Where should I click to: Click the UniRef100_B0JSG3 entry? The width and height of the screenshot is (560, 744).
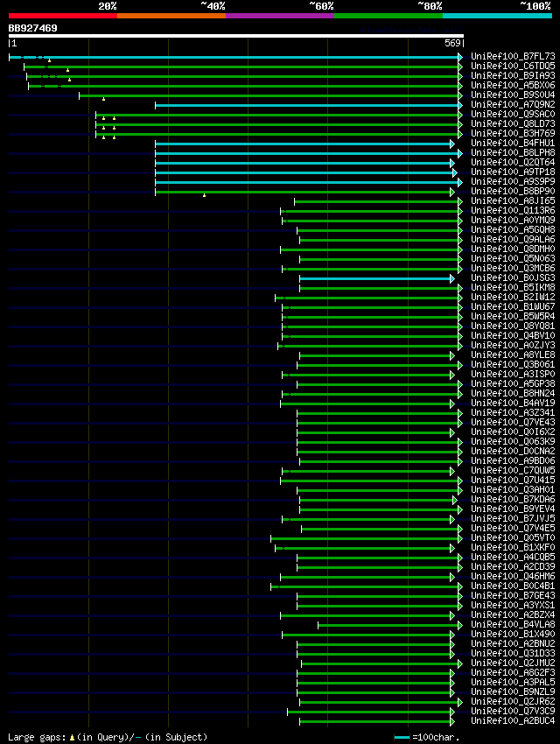coord(513,278)
